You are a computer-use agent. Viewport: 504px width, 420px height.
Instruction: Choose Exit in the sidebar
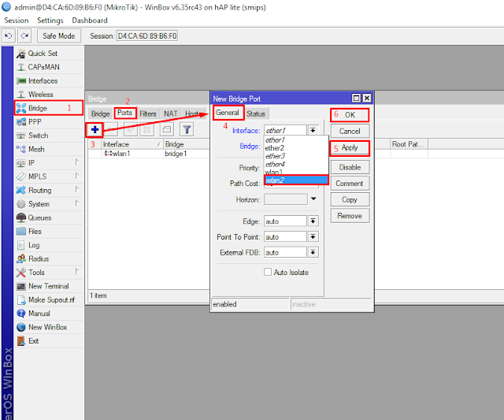click(49, 340)
